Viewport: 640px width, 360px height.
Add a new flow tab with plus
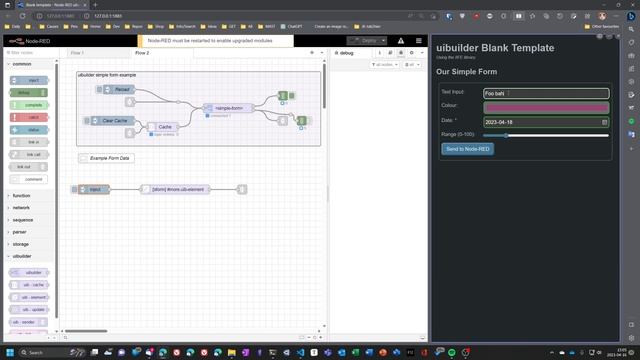pos(312,53)
